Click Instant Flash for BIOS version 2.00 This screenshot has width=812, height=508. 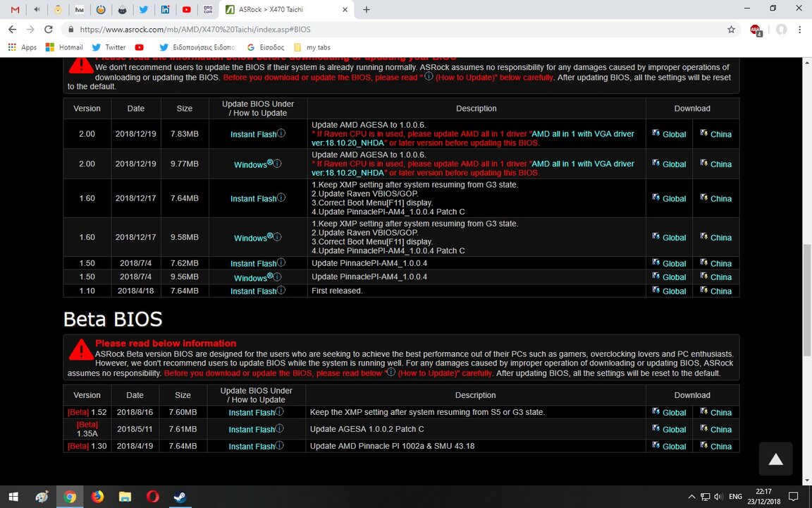(x=253, y=134)
